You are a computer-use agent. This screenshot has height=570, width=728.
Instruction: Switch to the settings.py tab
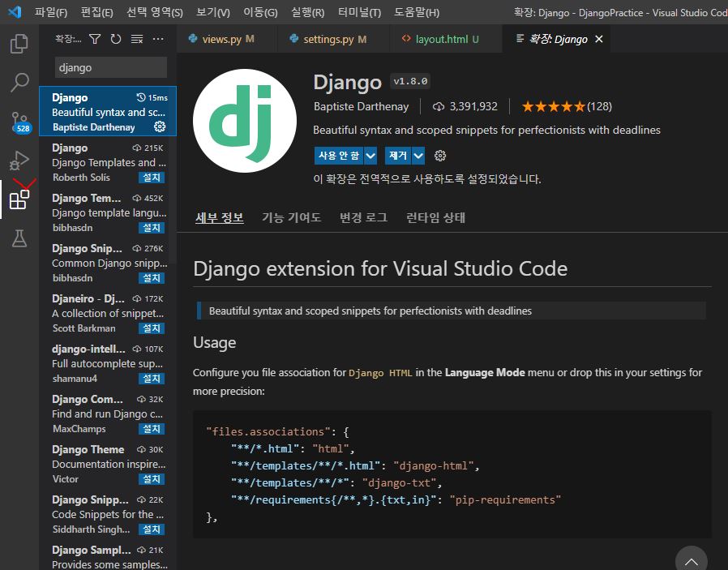tap(333, 39)
